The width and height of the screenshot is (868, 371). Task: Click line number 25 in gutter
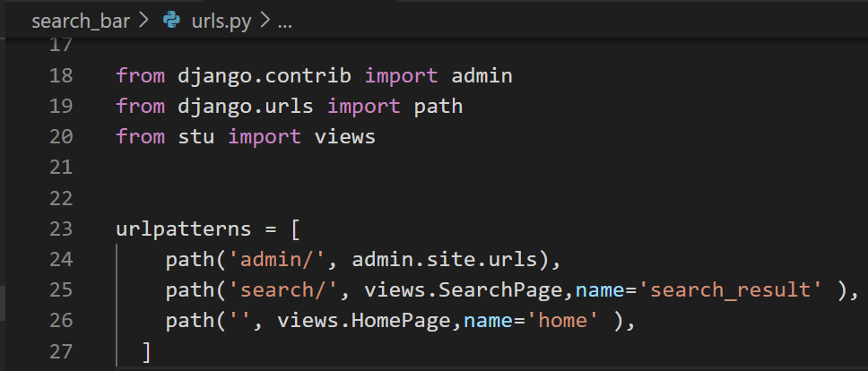point(61,289)
